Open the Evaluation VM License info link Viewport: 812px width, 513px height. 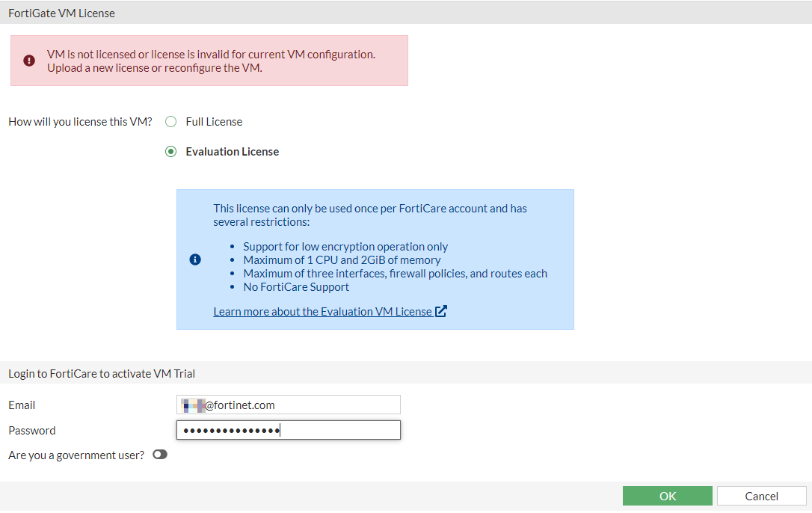pos(322,311)
